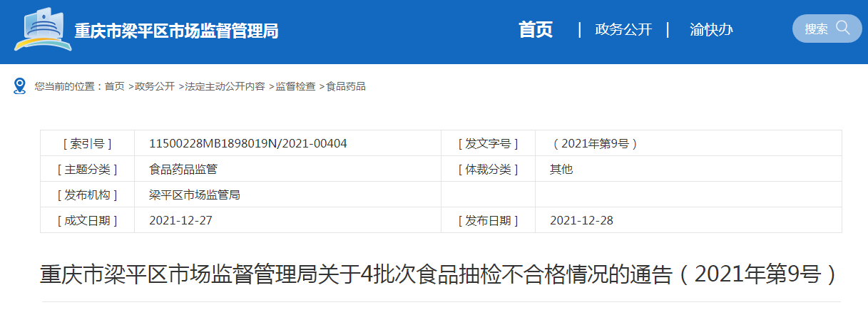Click the 重庆市梁平区市场监督管理局 site title
This screenshot has height=310, width=868.
click(x=176, y=31)
